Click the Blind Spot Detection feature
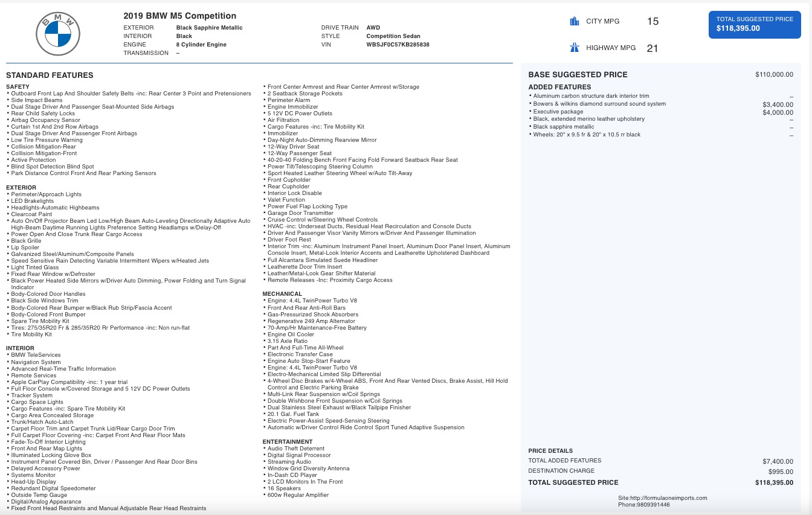This screenshot has width=812, height=515. coord(50,167)
